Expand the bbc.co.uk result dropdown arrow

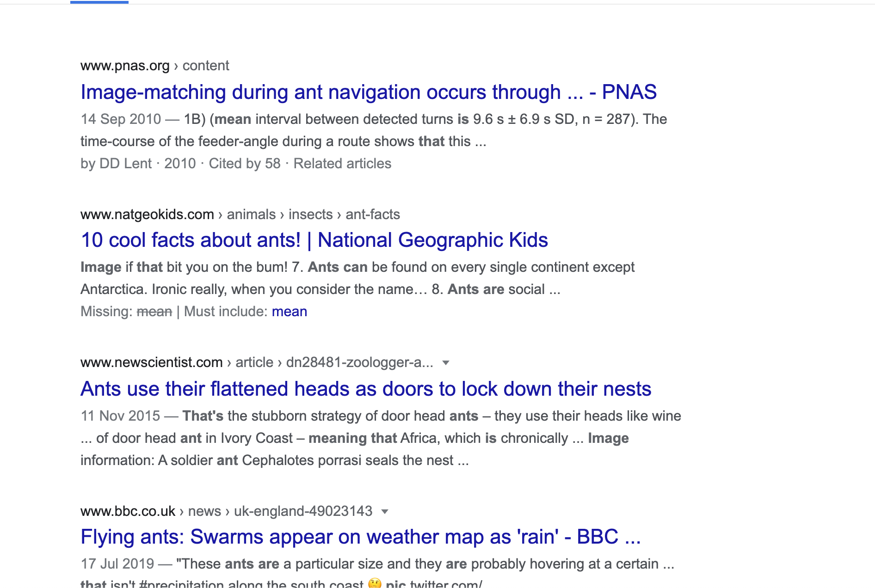385,511
